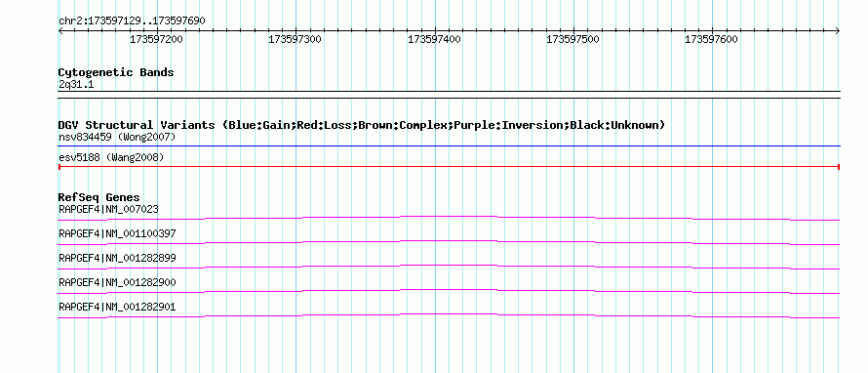Click the magenta line of transcript NM_001282899
The width and height of the screenshot is (868, 373).
449,266
